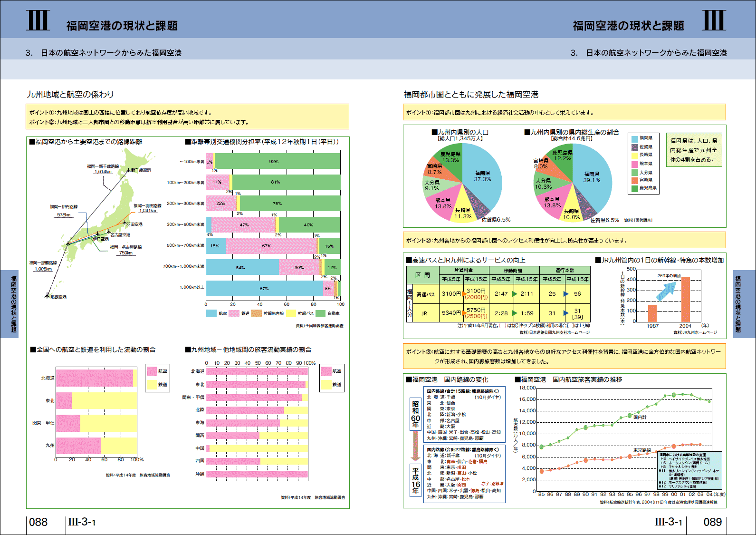Click the route label 福岡ー那覇路線
Viewport: 756px width, 535px height.
pyautogui.click(x=43, y=263)
